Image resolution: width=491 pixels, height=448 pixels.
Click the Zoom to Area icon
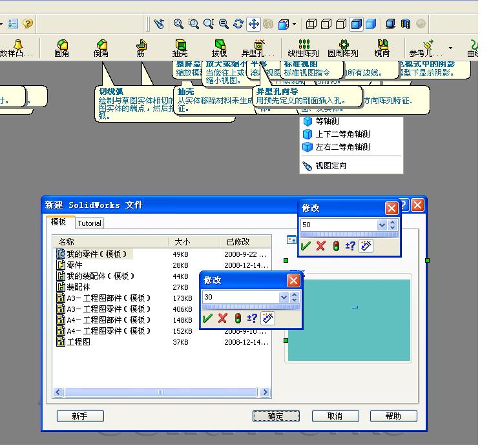click(194, 24)
